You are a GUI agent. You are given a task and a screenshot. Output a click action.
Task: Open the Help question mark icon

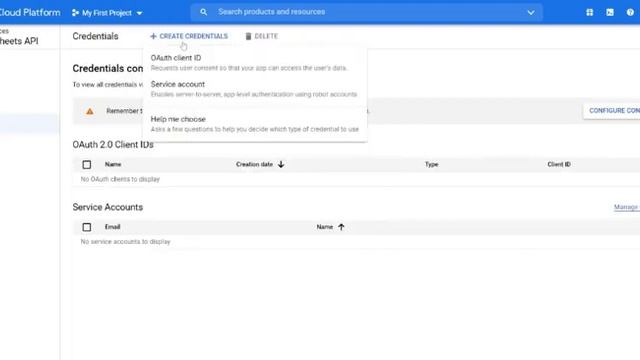tap(630, 13)
